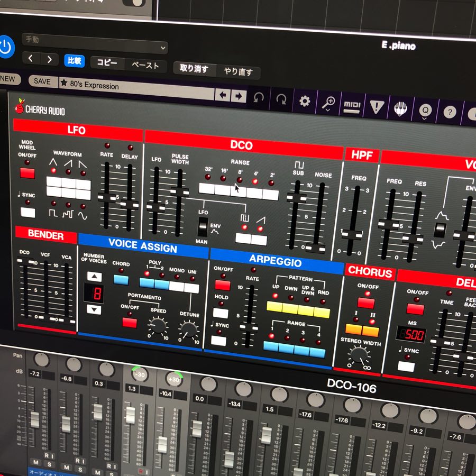Screen dimensions: 476x476
Task: Go to previous preset with left arrow
Action: tap(223, 96)
